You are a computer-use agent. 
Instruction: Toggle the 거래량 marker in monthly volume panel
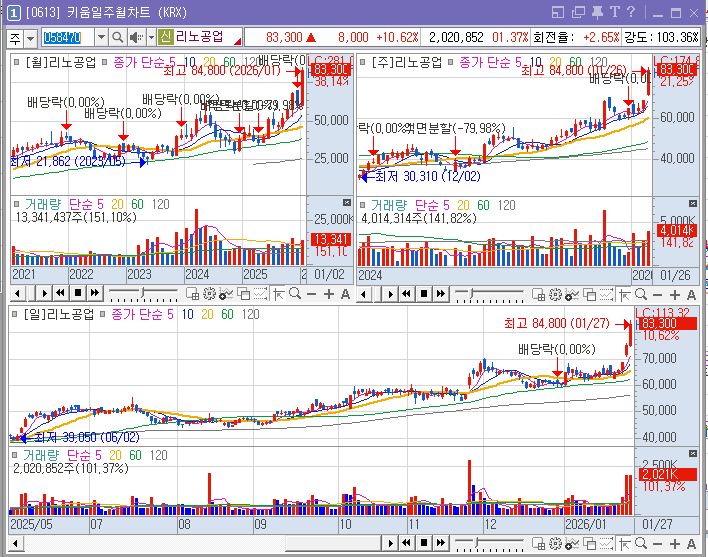(17, 204)
